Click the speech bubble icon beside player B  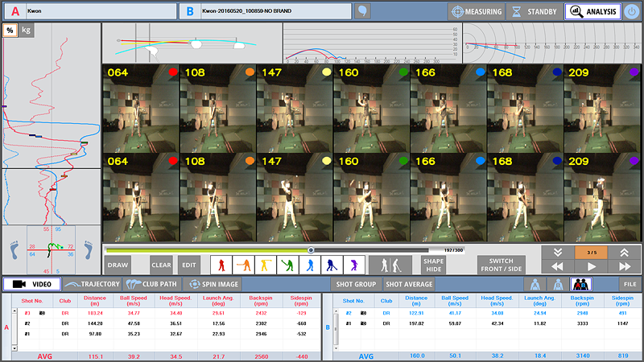[x=364, y=11]
